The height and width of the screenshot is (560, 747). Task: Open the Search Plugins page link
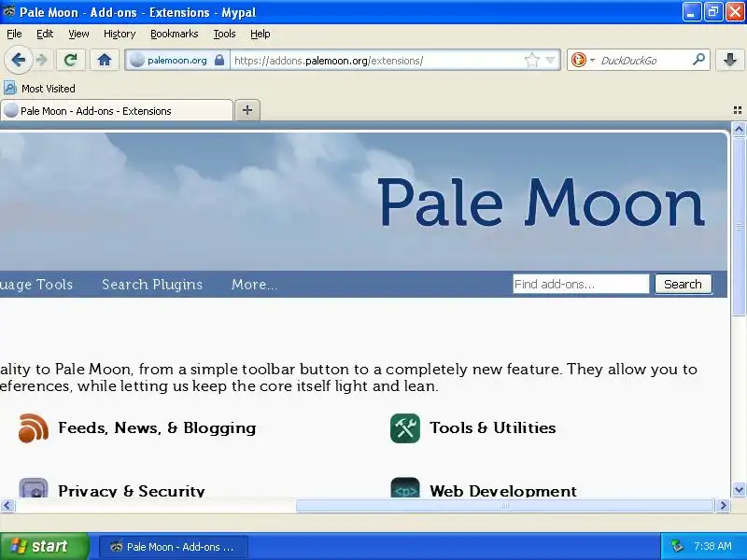pos(152,285)
